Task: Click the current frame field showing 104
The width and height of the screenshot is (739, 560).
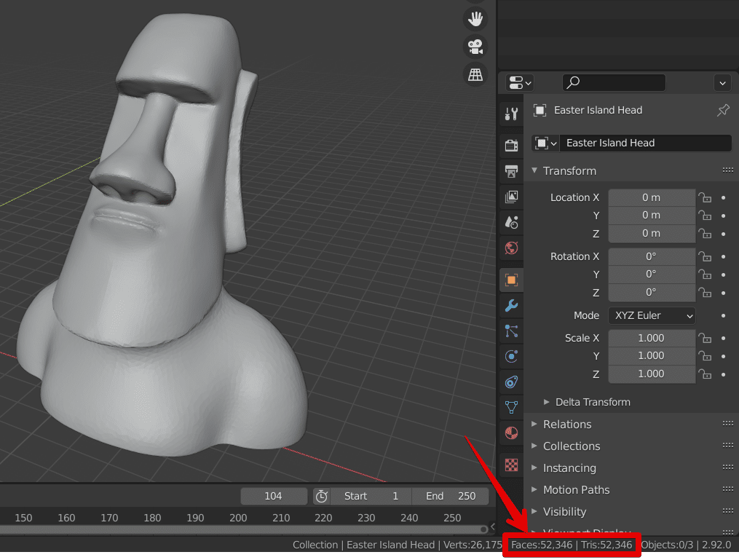Action: pos(273,497)
